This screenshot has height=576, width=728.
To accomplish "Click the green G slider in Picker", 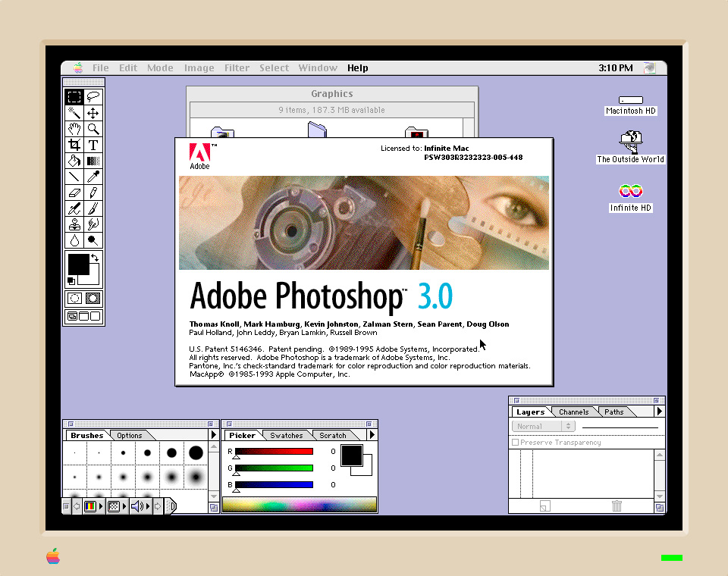I will pyautogui.click(x=274, y=468).
